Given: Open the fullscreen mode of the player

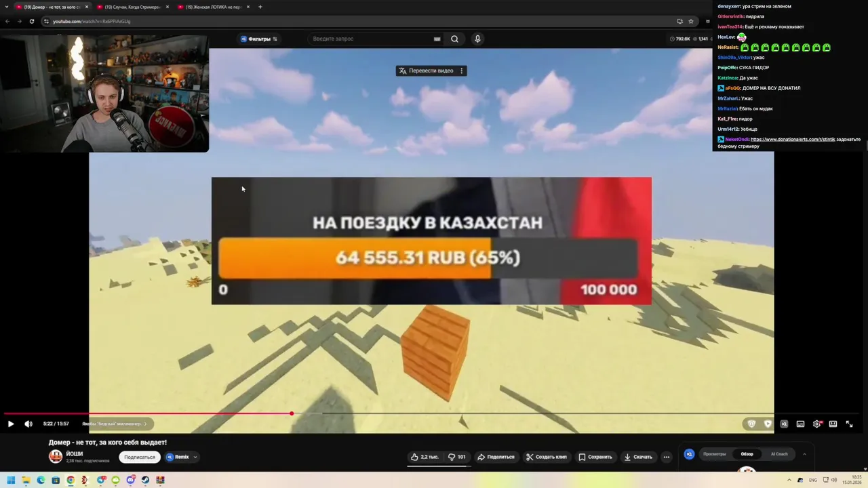Looking at the screenshot, I should [x=849, y=424].
